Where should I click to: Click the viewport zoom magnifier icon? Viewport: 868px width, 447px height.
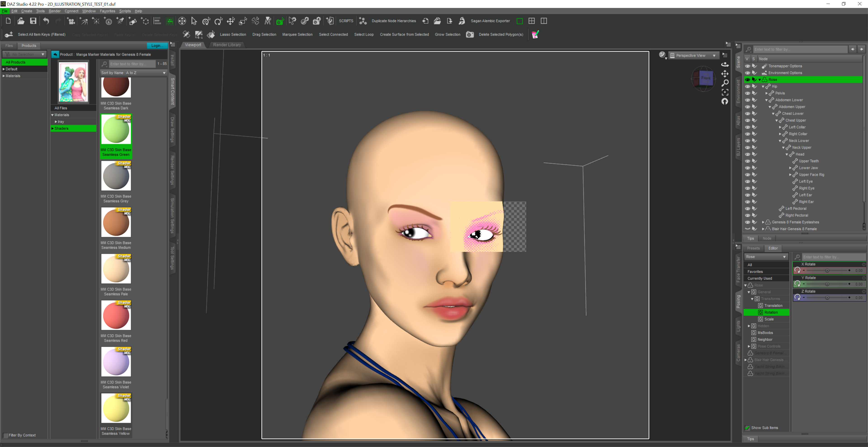pyautogui.click(x=725, y=83)
